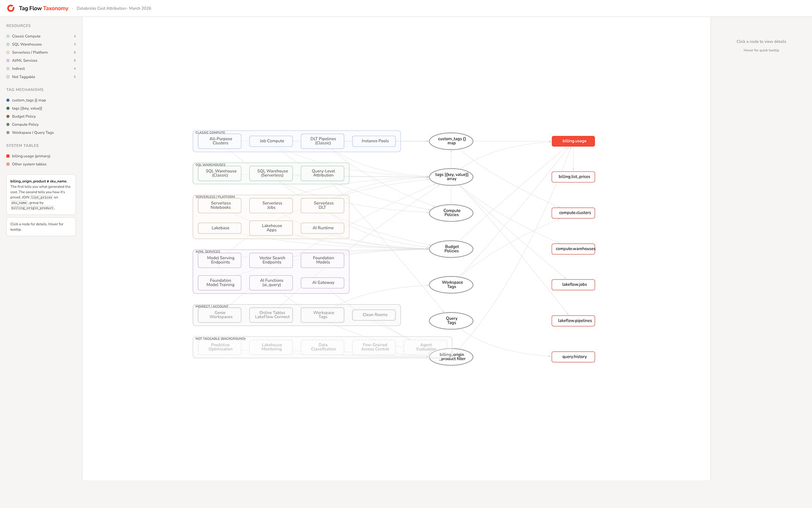Select the query.history table node
This screenshot has width=812, height=508.
[x=573, y=357]
